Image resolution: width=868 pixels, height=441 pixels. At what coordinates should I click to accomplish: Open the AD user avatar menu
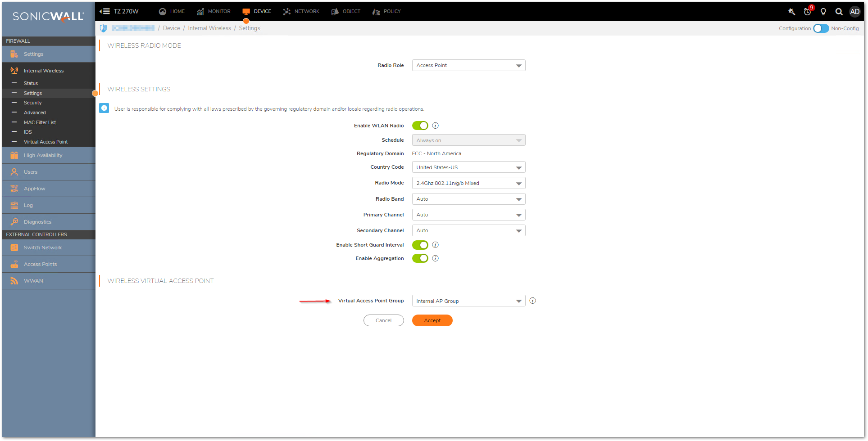pyautogui.click(x=854, y=12)
